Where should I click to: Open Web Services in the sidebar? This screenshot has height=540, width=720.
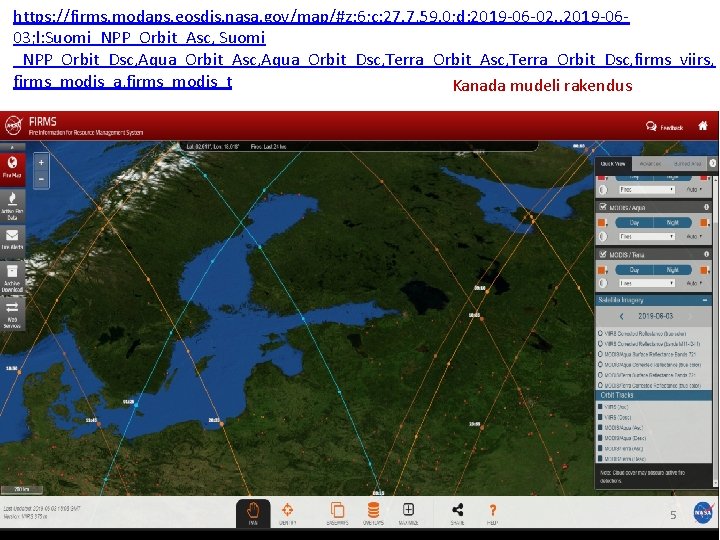tap(12, 314)
